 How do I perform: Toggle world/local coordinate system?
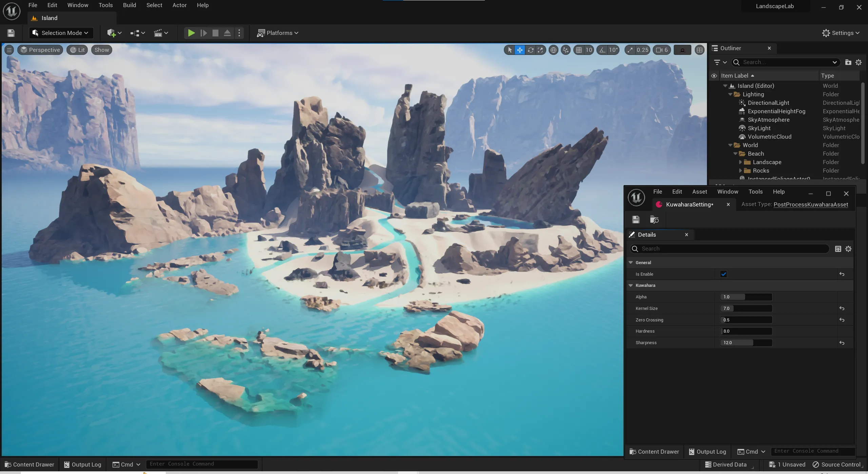(x=553, y=50)
